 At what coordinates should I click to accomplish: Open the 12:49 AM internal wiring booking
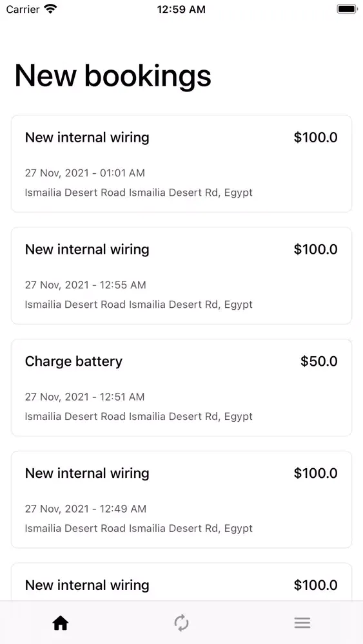click(x=181, y=500)
